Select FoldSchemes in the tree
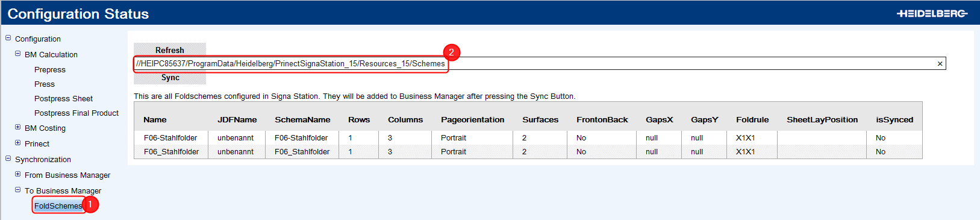This screenshot has width=980, height=220. point(58,206)
